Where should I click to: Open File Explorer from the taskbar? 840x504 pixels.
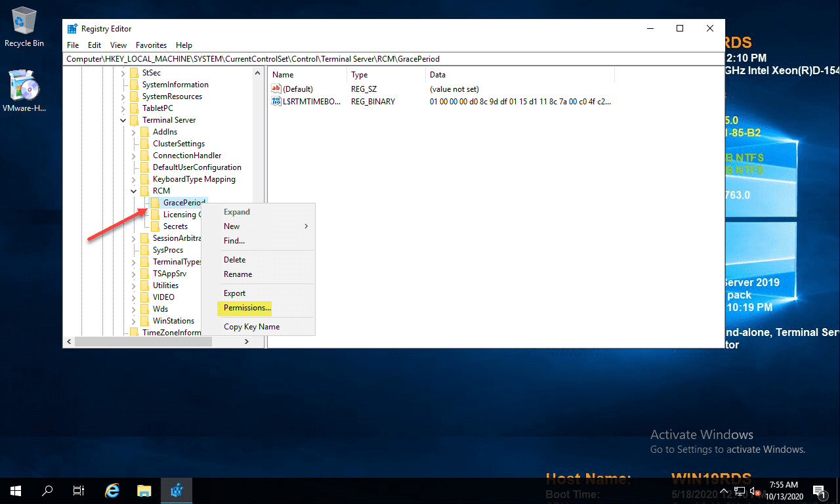(144, 490)
